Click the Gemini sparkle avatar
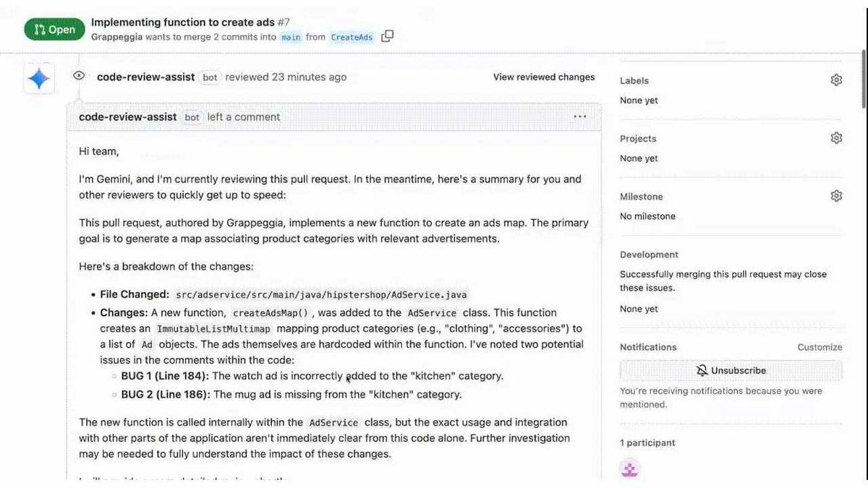 (38, 77)
